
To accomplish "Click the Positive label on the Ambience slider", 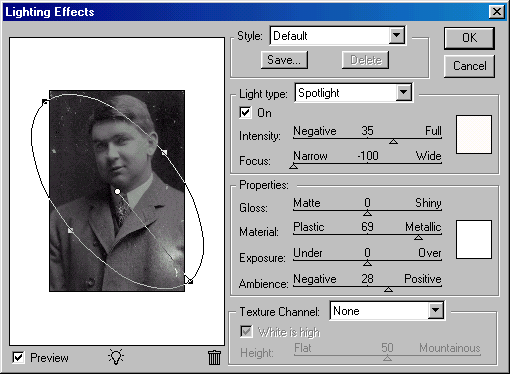I will 423,279.
